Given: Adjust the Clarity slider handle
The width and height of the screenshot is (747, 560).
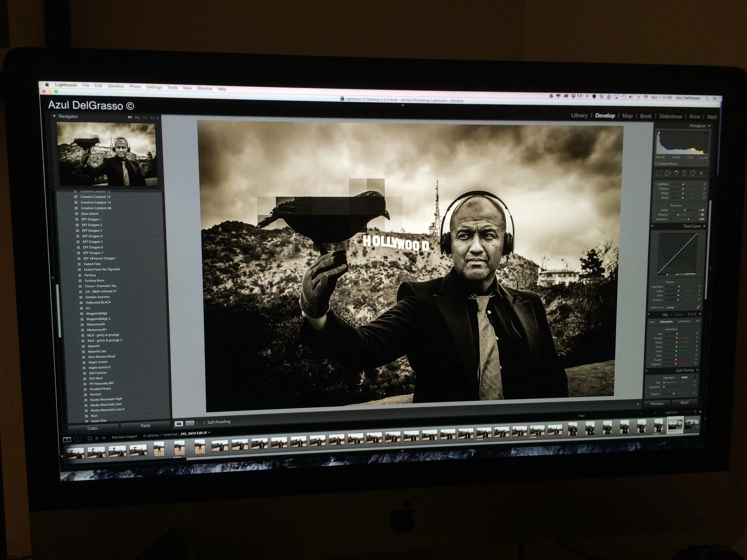Looking at the screenshot, I should pos(685,210).
